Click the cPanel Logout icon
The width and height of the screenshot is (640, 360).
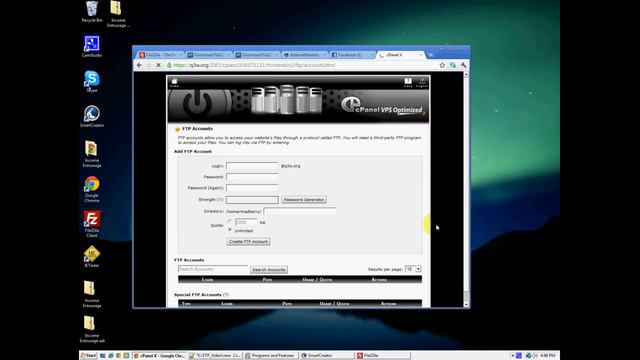tap(422, 82)
